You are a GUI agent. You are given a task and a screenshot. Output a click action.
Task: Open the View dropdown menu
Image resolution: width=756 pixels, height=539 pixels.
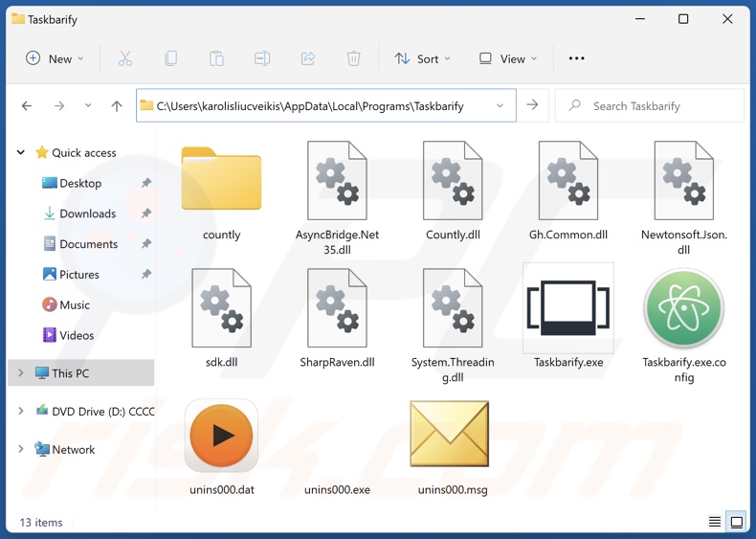[x=508, y=58]
